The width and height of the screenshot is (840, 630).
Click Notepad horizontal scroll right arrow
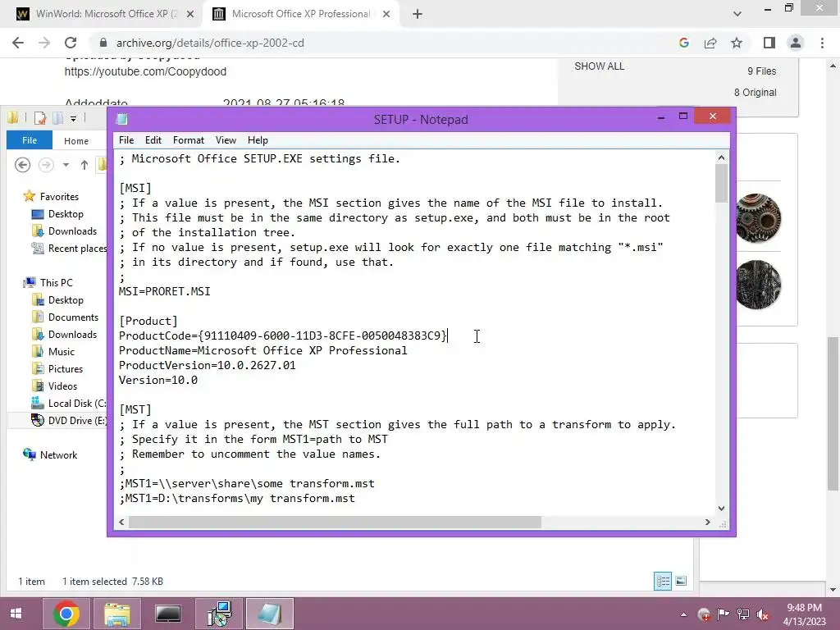[708, 522]
